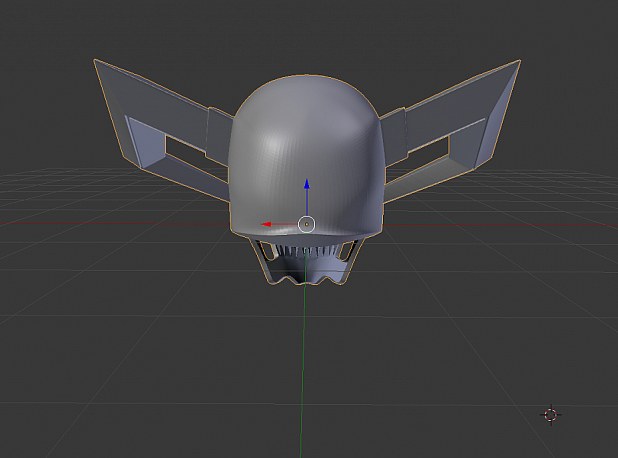Select the white circle at the gizmo center
The image size is (618, 458).
click(307, 224)
